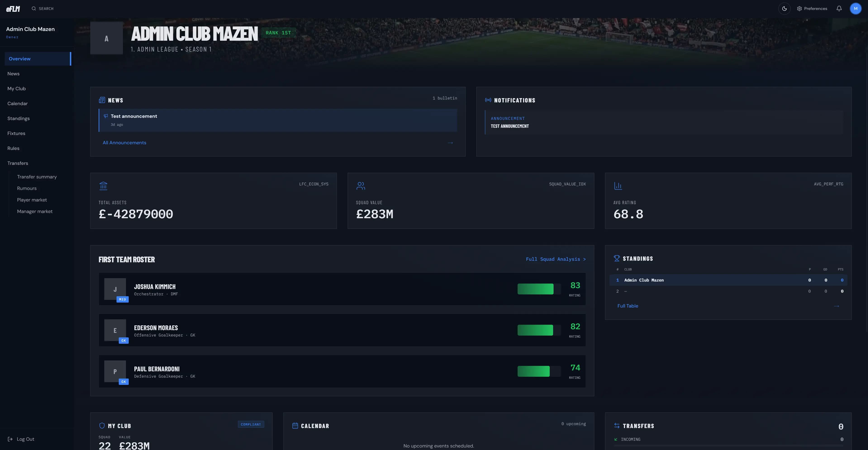Open Calendar in the sidebar
Viewport: 868px width, 450px height.
tap(17, 103)
